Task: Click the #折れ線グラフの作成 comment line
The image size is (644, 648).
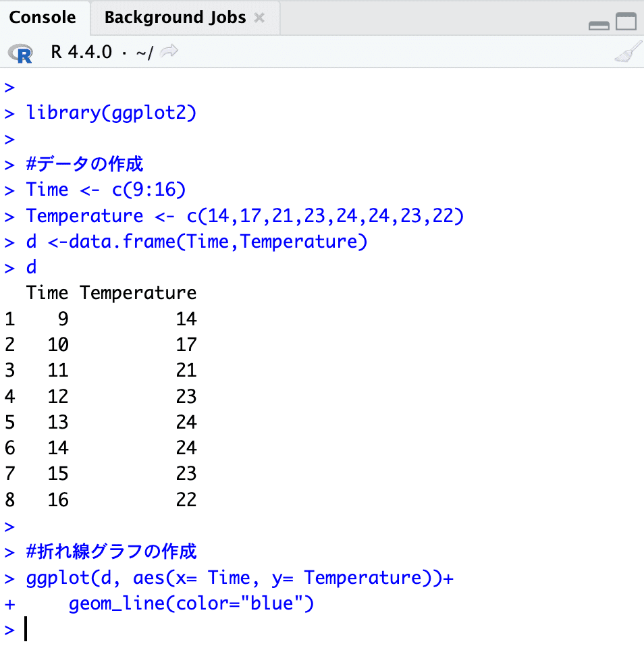Action: point(111,551)
